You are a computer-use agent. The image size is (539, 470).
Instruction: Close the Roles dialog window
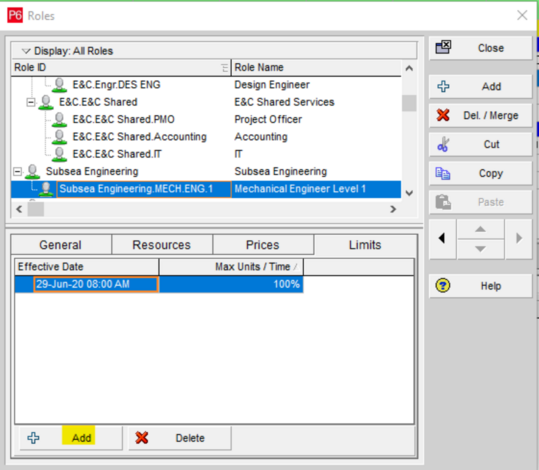pyautogui.click(x=522, y=15)
